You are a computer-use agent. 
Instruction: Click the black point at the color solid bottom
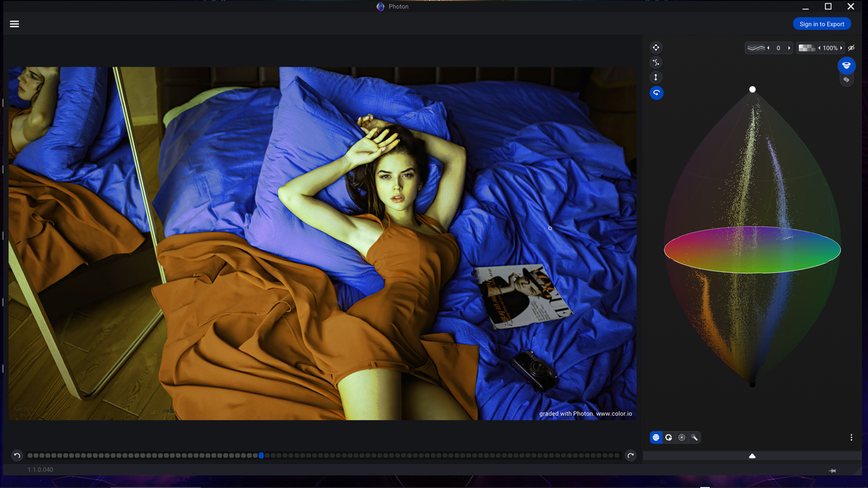click(x=752, y=384)
